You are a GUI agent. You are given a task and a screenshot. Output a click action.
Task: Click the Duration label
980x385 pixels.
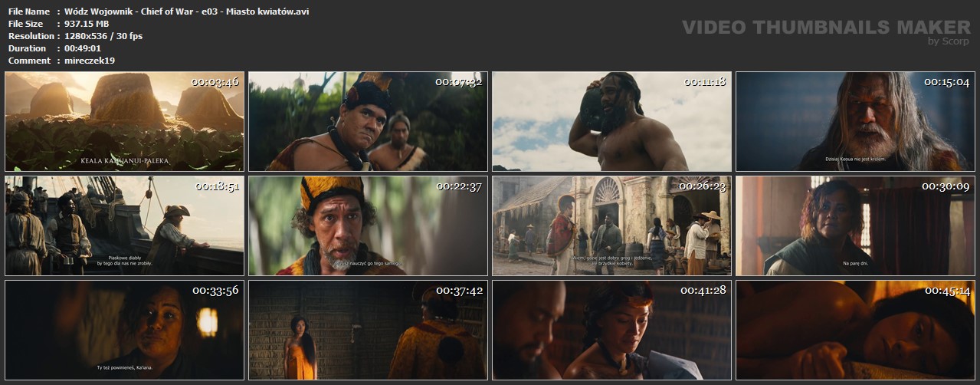pos(28,48)
